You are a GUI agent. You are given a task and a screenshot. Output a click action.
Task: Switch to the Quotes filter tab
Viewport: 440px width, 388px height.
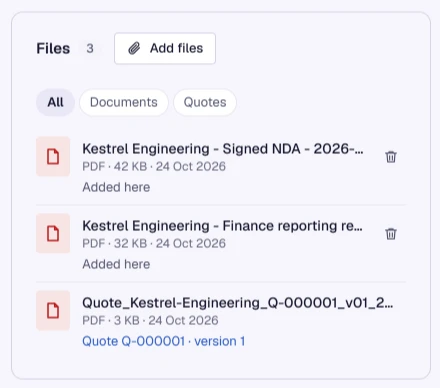click(x=205, y=102)
